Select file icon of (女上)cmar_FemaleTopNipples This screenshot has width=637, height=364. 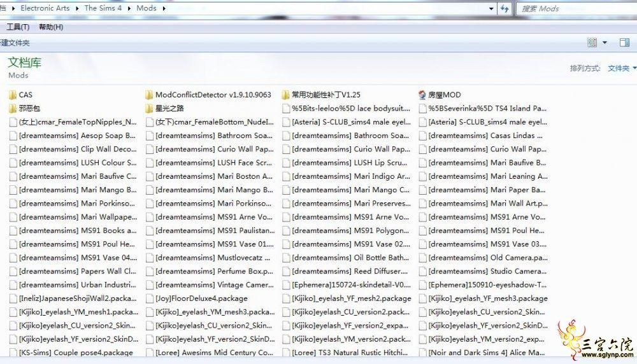(13, 122)
